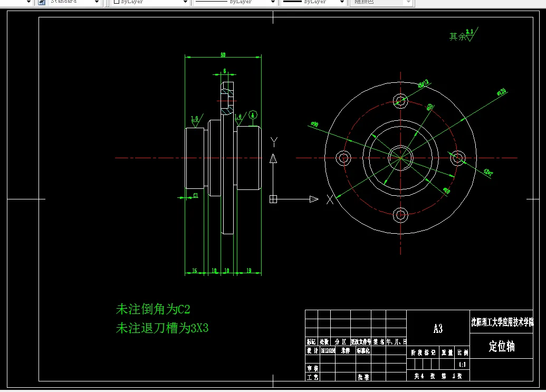Select the 80 overall length dimension text
Screen dimensions: 546x392
[x=223, y=55]
